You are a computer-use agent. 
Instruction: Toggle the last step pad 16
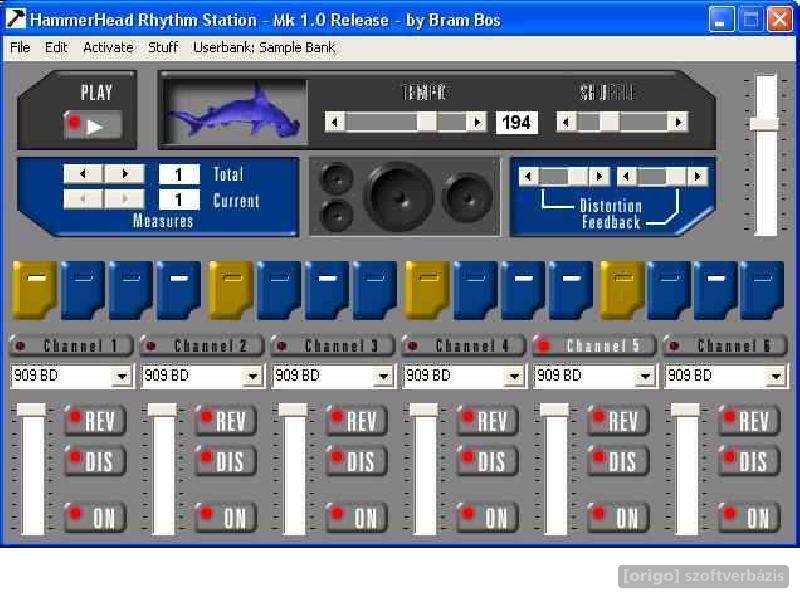click(762, 290)
